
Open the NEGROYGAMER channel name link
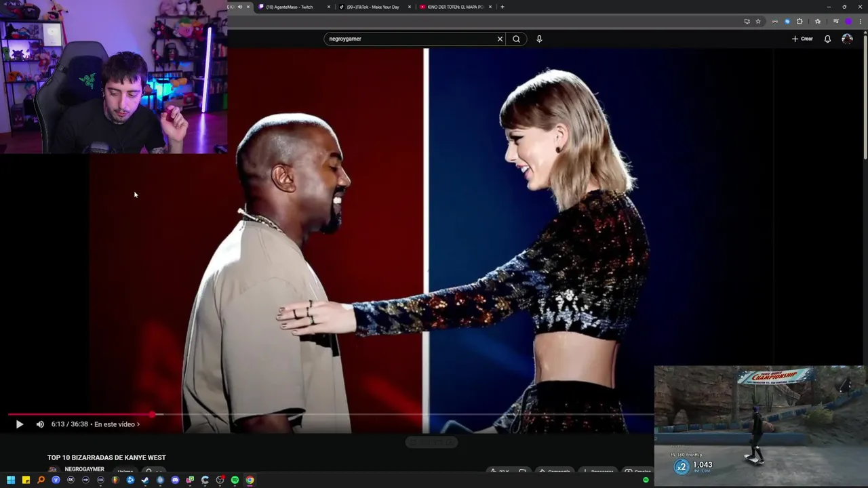[x=84, y=469]
